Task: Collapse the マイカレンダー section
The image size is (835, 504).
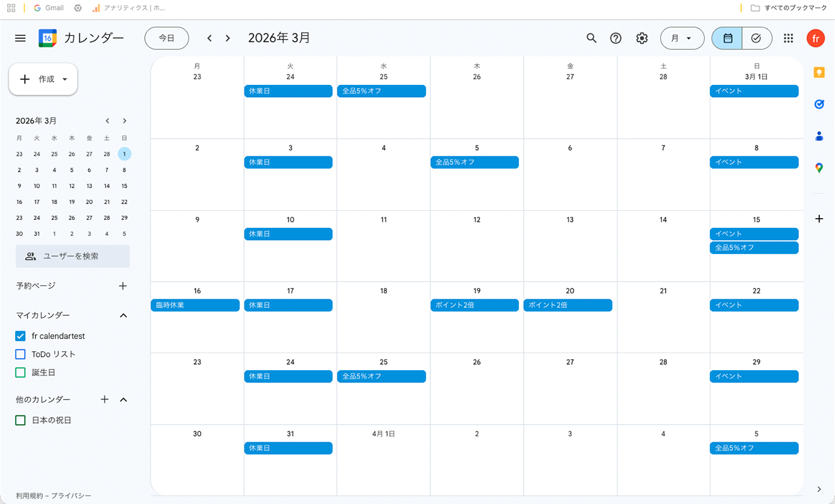Action: click(x=123, y=316)
